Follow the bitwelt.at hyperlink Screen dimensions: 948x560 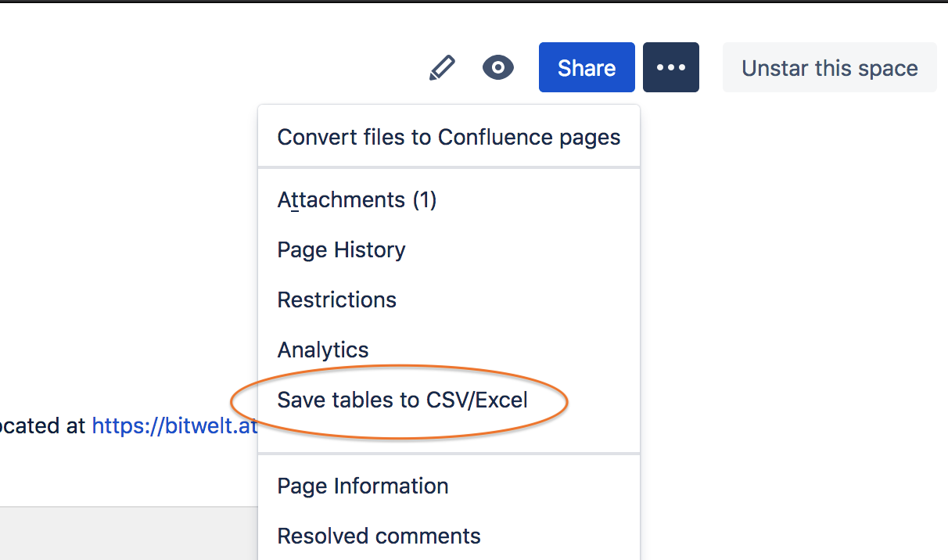coord(174,425)
